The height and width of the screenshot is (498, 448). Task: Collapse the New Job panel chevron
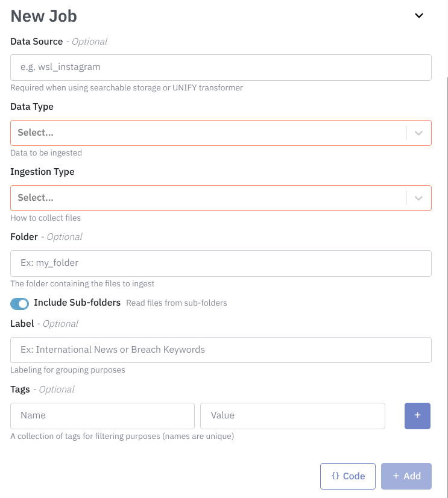coord(419,16)
